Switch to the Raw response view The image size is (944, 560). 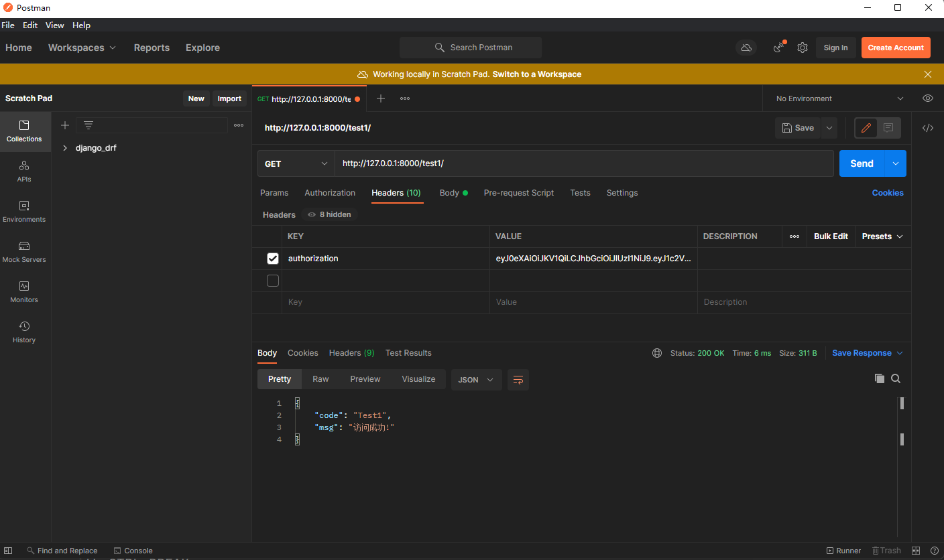(x=320, y=379)
